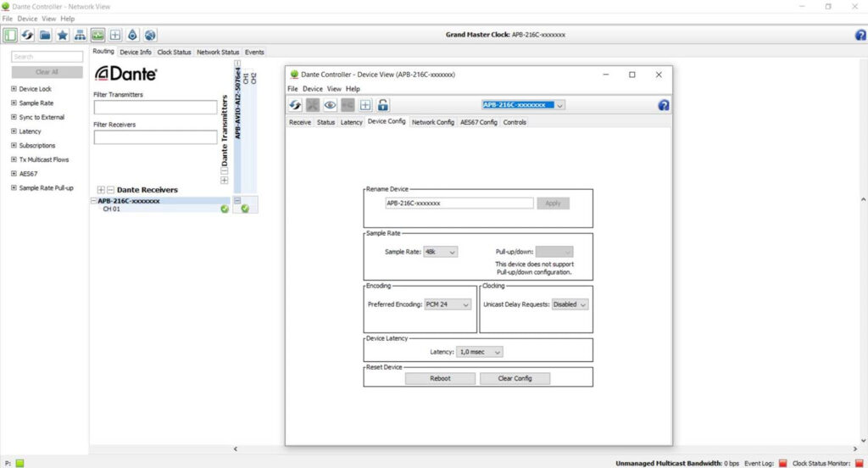Collapse the APB-216C-xxxxxxxx receiver row
The height and width of the screenshot is (468, 868).
tap(93, 201)
